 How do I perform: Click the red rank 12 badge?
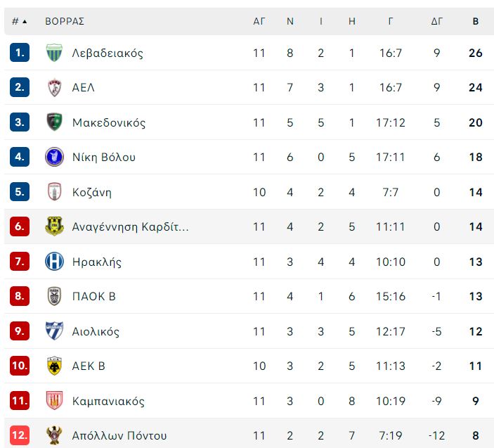(x=20, y=435)
